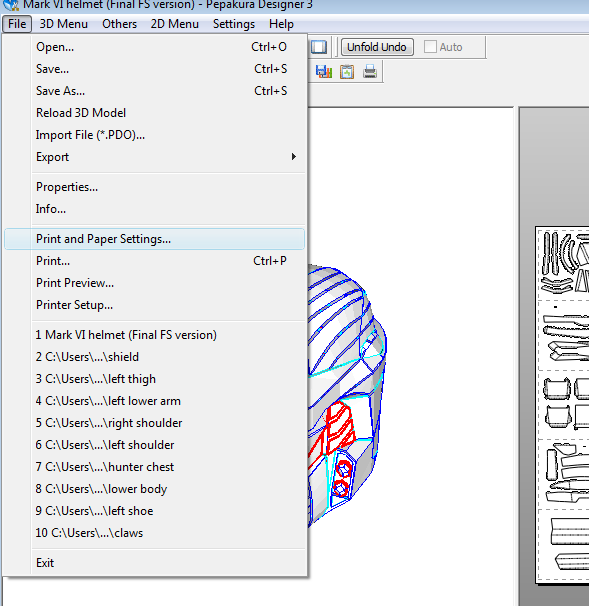Image resolution: width=589 pixels, height=606 pixels.
Task: Open the Help menu
Action: point(281,24)
